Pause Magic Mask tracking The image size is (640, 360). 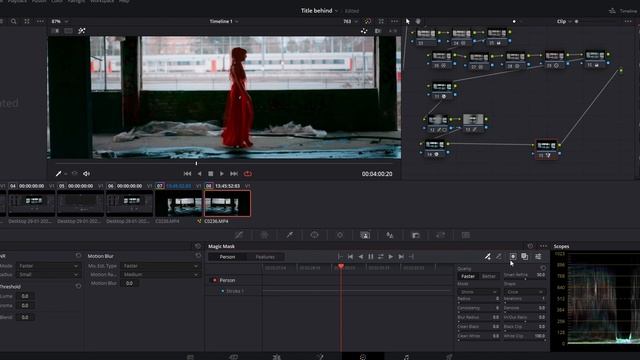[x=371, y=256]
